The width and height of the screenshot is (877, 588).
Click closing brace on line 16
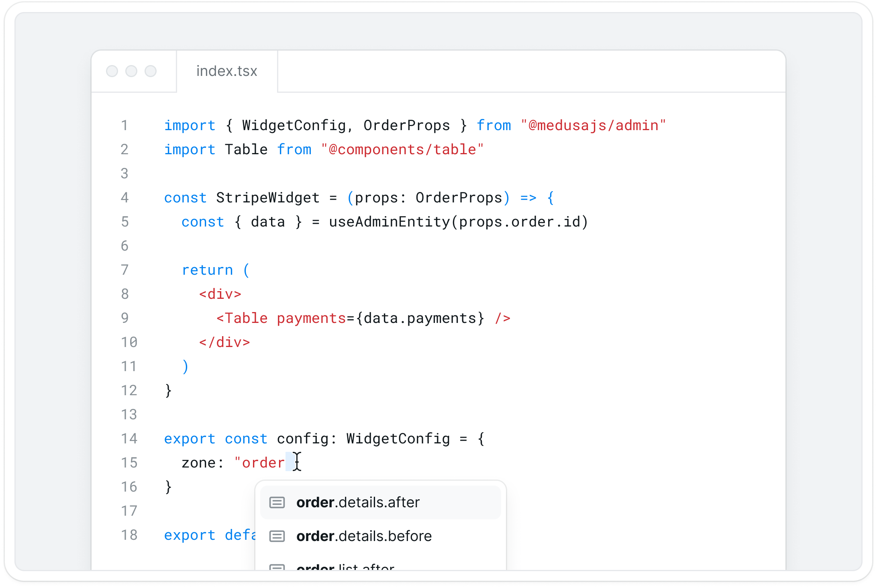pyautogui.click(x=169, y=487)
